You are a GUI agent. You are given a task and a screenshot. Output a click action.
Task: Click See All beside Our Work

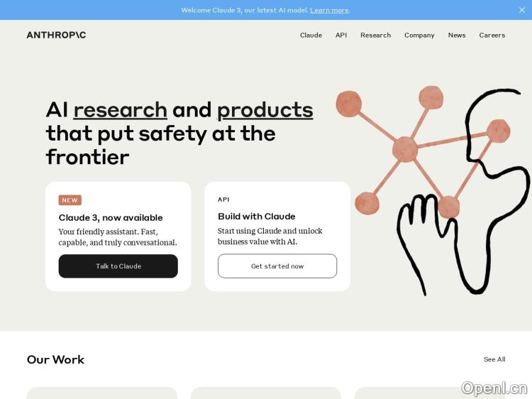click(494, 359)
